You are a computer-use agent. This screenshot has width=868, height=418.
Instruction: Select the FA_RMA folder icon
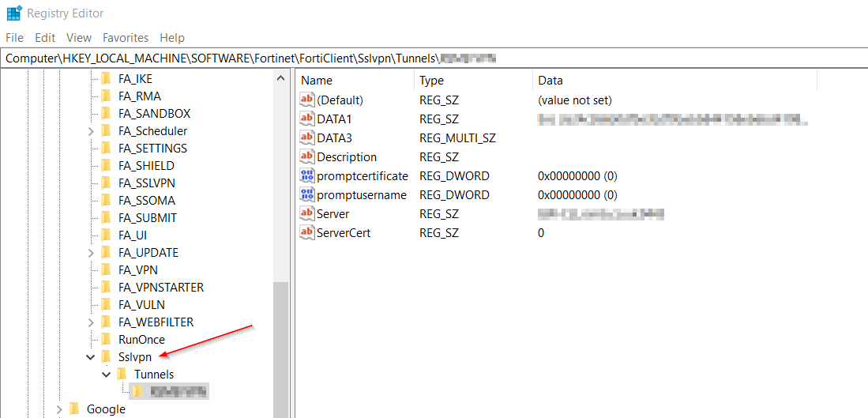107,96
